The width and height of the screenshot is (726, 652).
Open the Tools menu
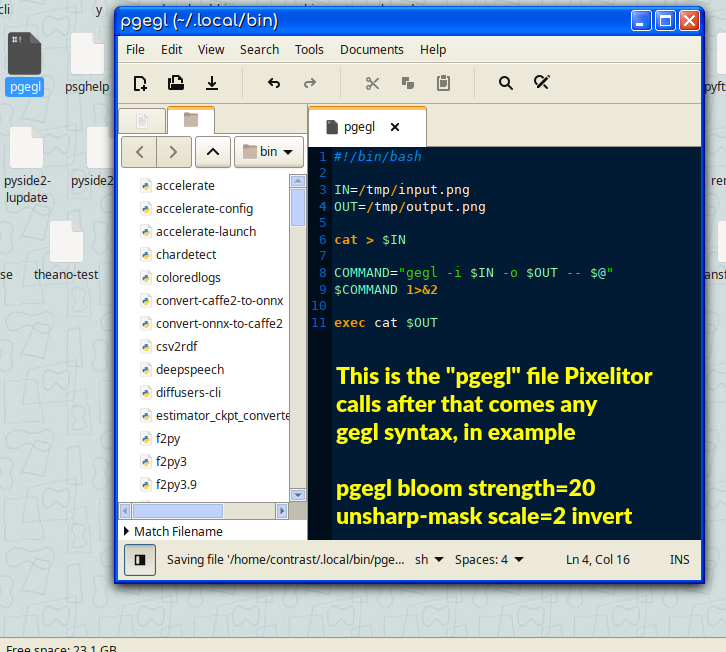tap(309, 50)
